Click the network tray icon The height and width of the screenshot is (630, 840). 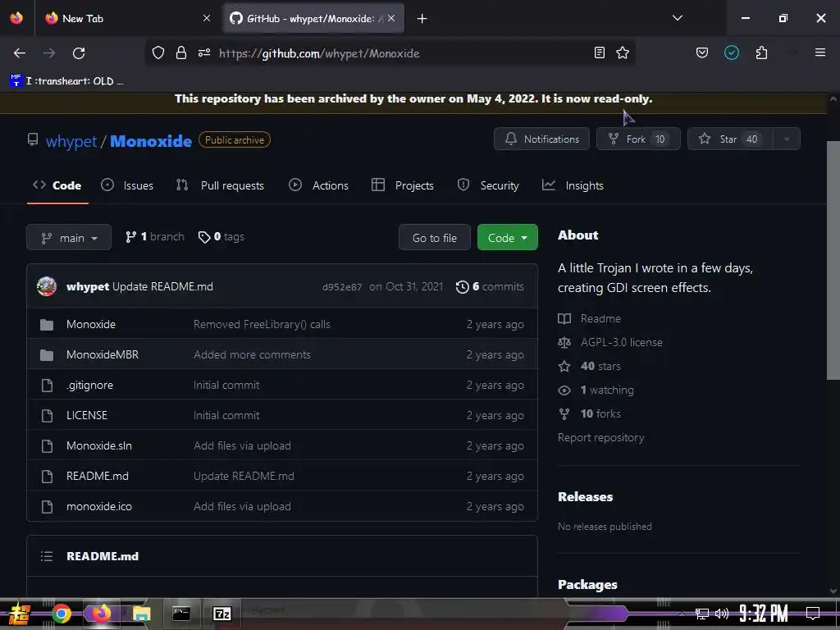tap(702, 614)
